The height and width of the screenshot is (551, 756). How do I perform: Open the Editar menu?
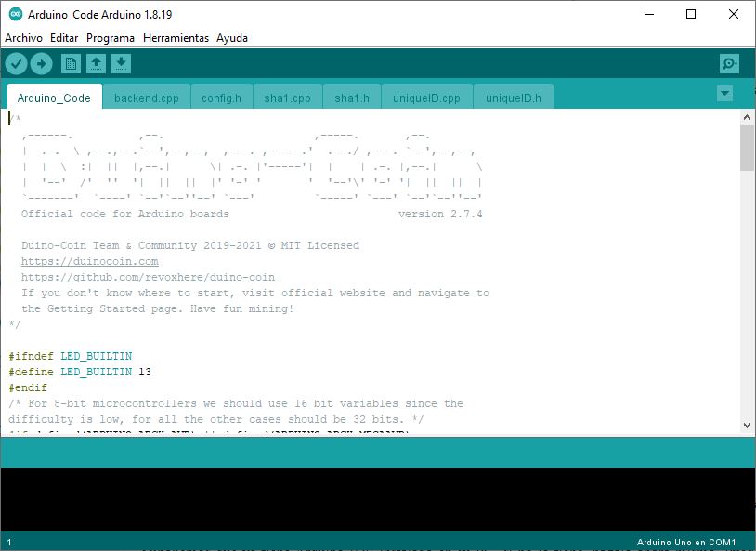(x=64, y=38)
